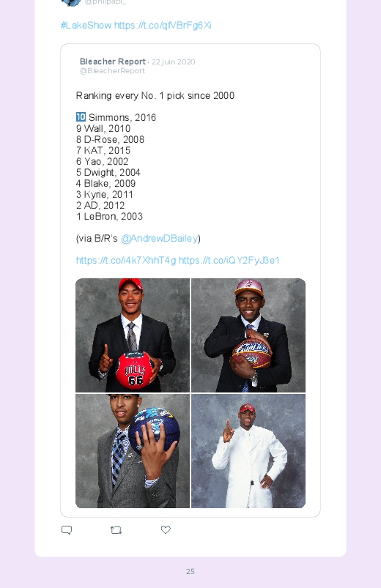Viewport: 381px width, 588px height.
Task: Open photo with red Bulls ball
Action: [x=133, y=335]
